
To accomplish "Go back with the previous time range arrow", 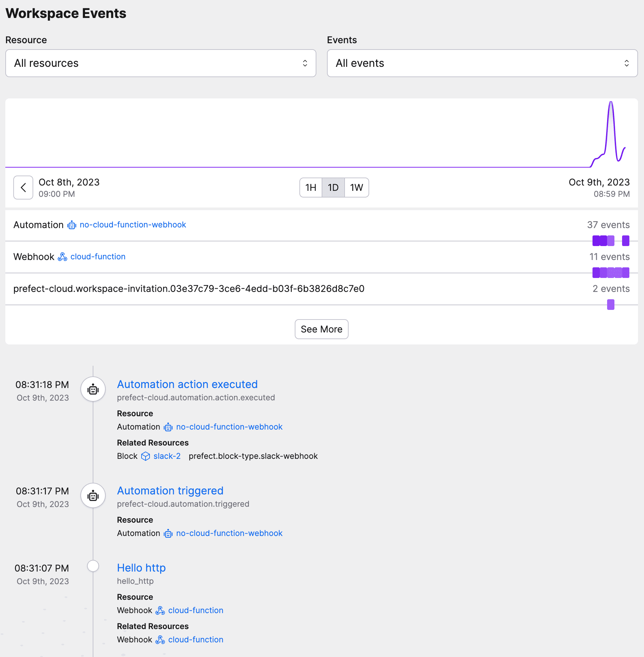I will pos(23,188).
